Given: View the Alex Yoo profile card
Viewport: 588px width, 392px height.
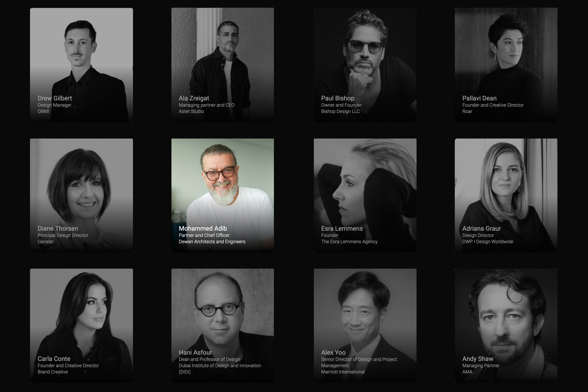Looking at the screenshot, I should [365, 325].
